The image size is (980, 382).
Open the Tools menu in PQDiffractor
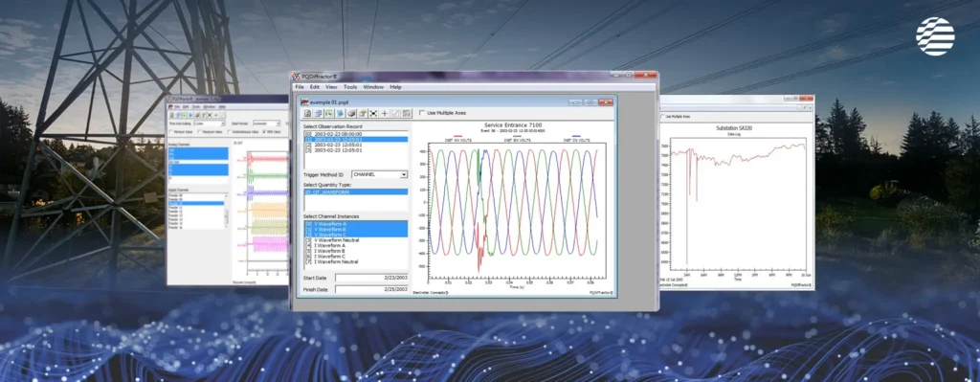(x=350, y=87)
